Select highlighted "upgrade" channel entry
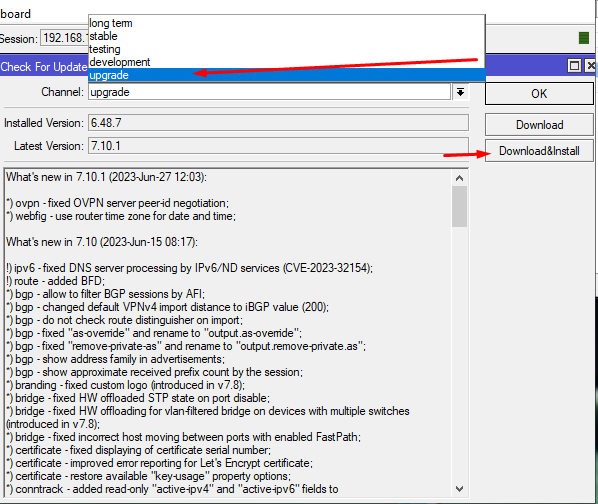 (286, 75)
